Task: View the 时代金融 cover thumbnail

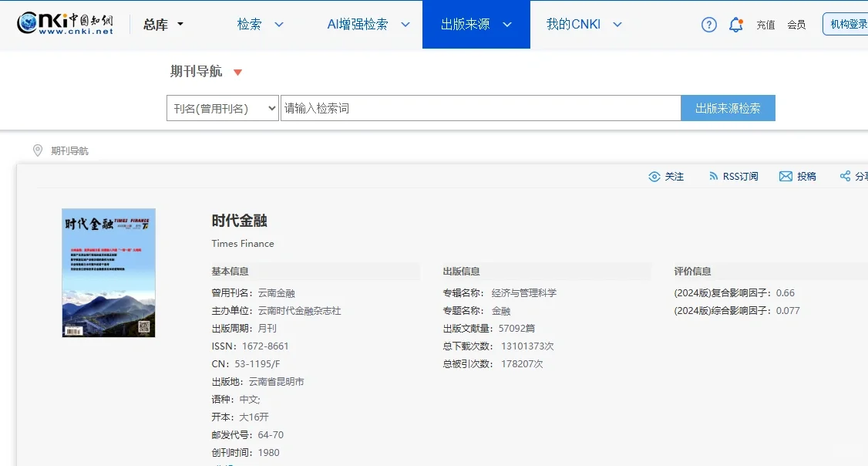Action: 108,272
